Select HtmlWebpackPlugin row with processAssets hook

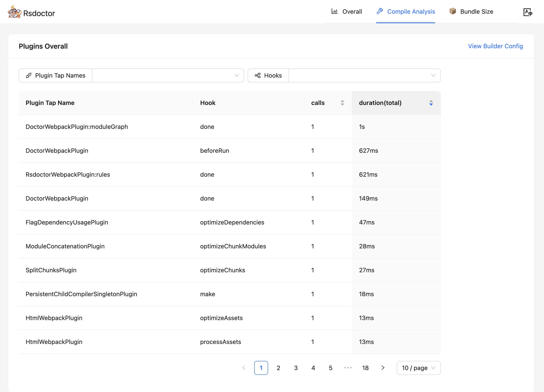click(x=54, y=342)
